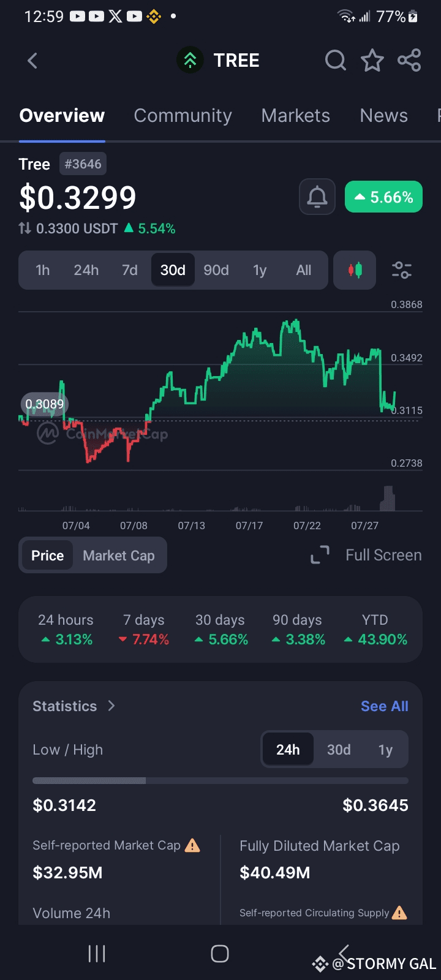Viewport: 441px width, 980px height.
Task: Open Binance notification icon in status bar
Action: tap(154, 17)
